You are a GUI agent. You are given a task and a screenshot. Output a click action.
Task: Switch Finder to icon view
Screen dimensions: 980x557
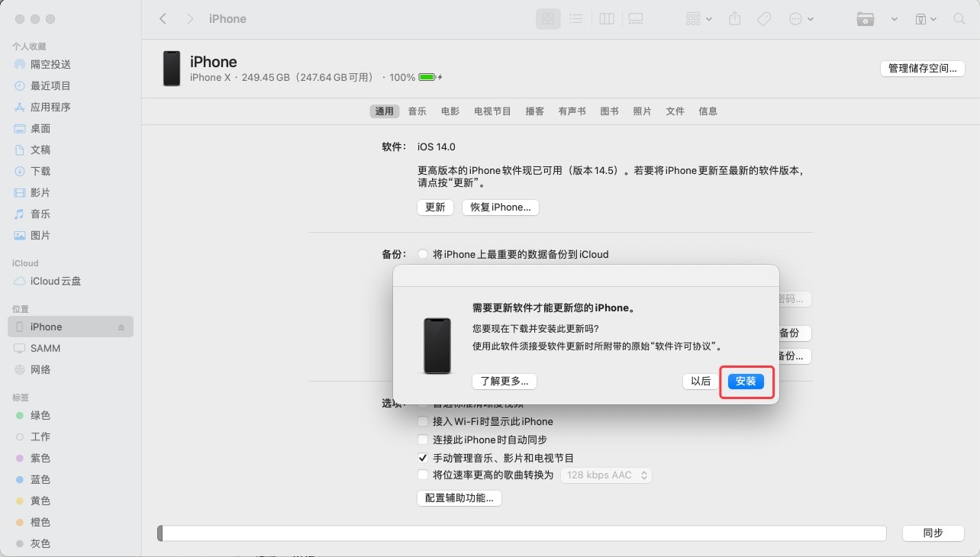pyautogui.click(x=548, y=19)
